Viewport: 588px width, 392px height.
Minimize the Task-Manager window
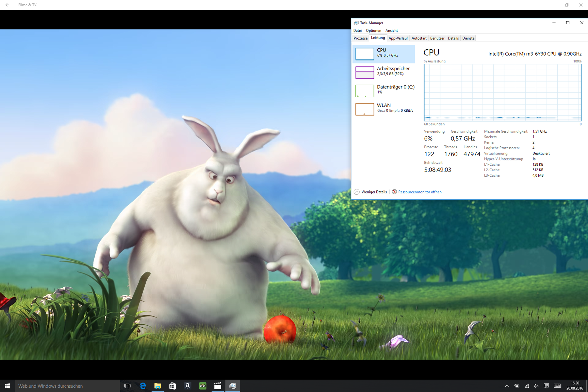coord(554,23)
